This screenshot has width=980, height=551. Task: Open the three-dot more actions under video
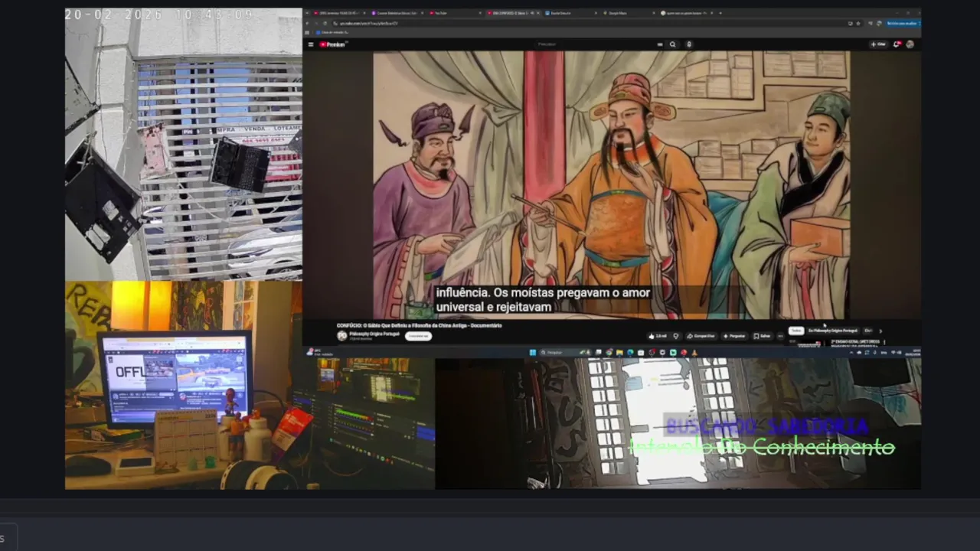[781, 336]
